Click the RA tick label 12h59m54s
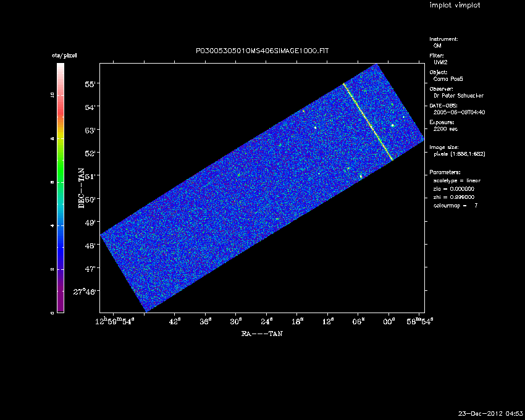The image size is (525, 420). [115, 321]
